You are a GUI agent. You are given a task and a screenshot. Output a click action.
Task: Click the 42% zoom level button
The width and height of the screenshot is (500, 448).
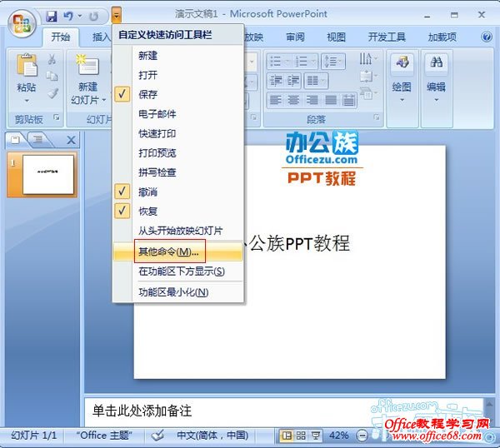[338, 436]
